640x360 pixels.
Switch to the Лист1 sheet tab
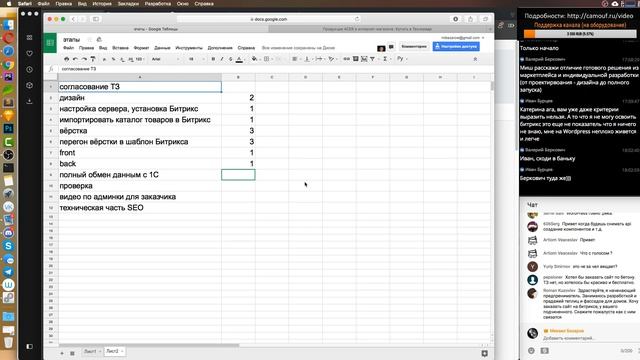coord(92,351)
